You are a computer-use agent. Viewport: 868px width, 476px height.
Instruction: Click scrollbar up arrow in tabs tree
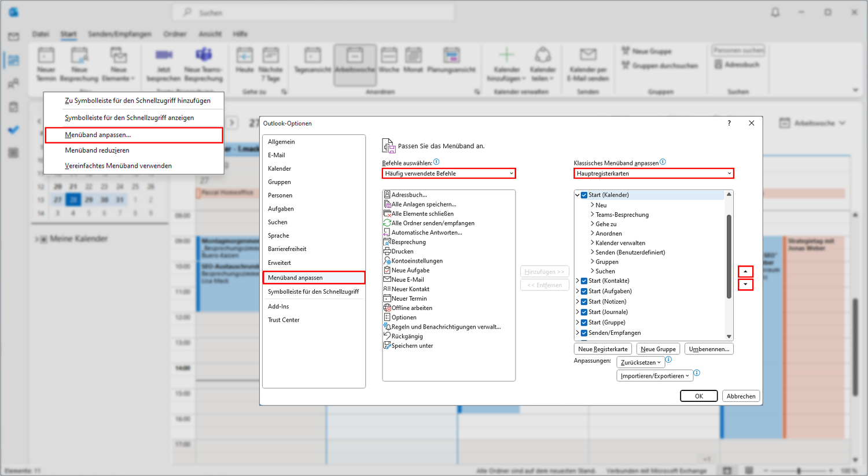coord(729,194)
